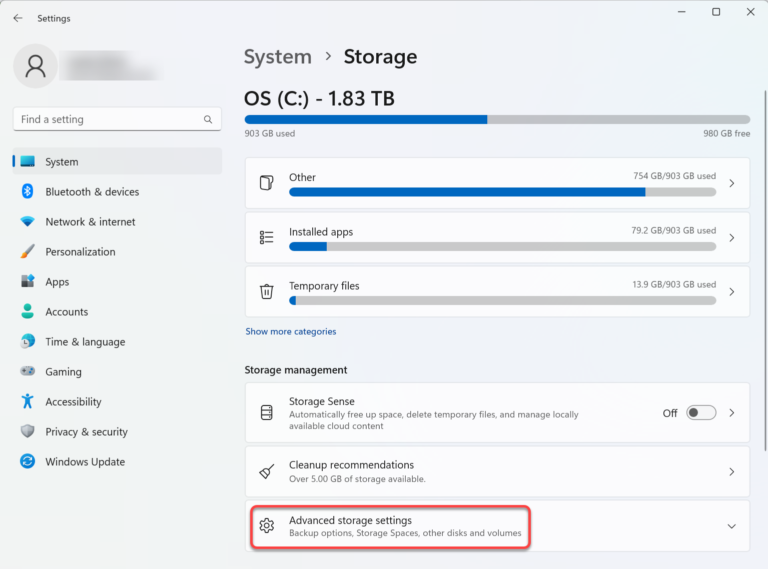This screenshot has height=569, width=768.
Task: Open Other storage category details arrow
Action: click(731, 184)
